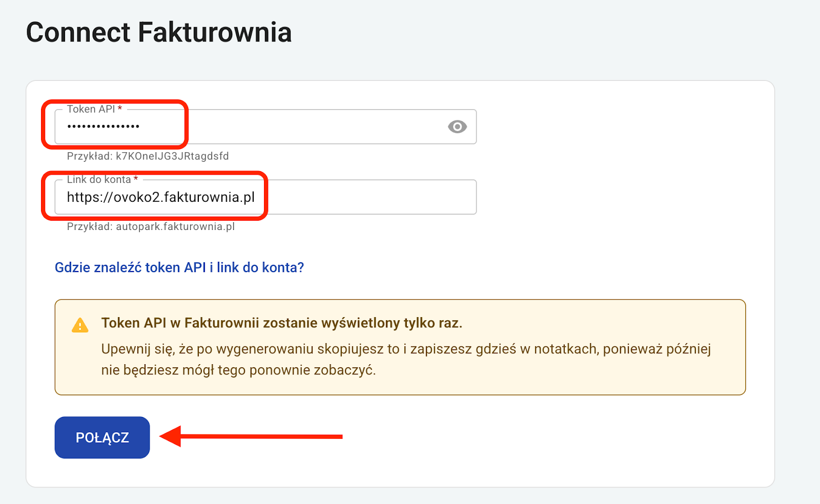Viewport: 820px width, 504px height.
Task: Click the https://ovoko2.fakturownia.pl URL text
Action: (x=160, y=197)
